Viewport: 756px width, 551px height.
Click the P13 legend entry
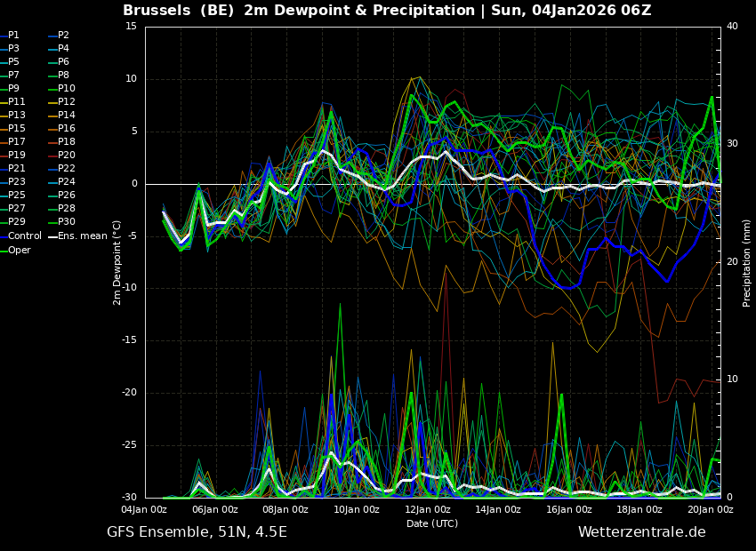12,116
